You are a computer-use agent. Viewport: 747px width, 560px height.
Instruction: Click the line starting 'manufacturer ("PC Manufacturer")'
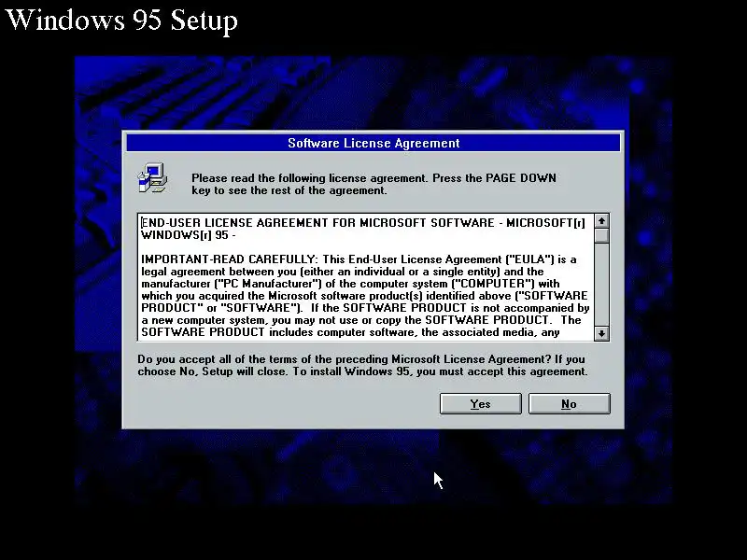350,284
